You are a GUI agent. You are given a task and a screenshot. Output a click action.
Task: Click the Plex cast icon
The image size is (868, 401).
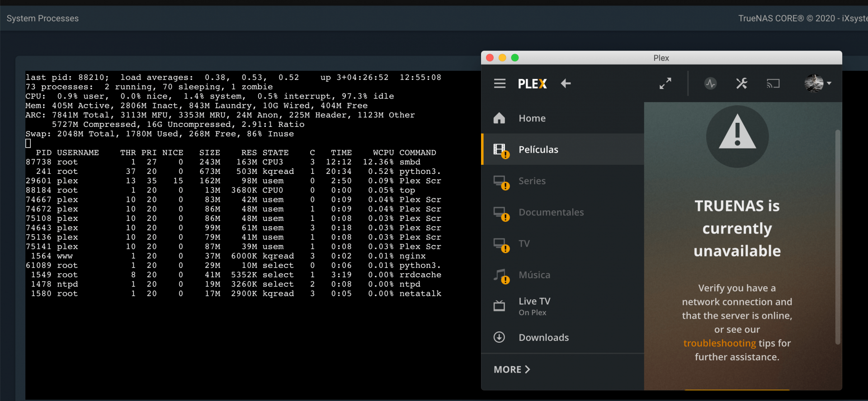(x=773, y=84)
